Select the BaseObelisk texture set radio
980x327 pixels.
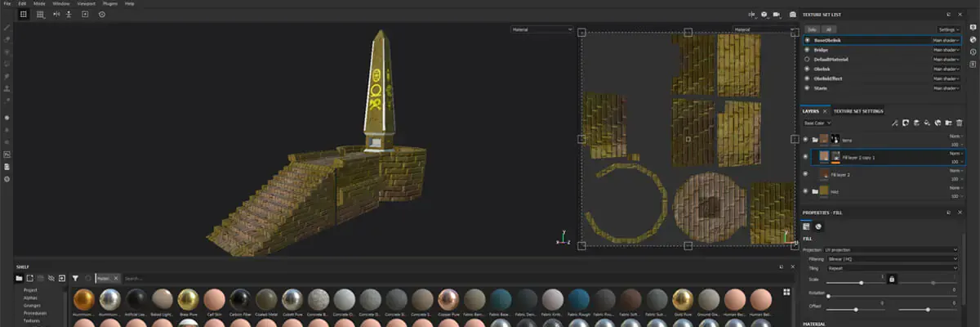(807, 39)
